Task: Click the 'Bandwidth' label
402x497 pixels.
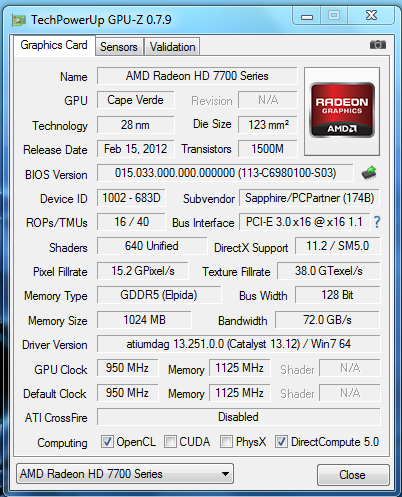Action: pyautogui.click(x=242, y=321)
